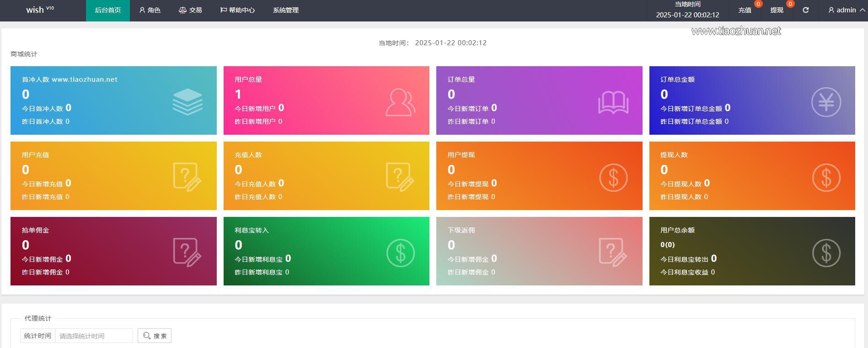The height and width of the screenshot is (348, 868).
Task: Open the 交易 menu
Action: 190,10
